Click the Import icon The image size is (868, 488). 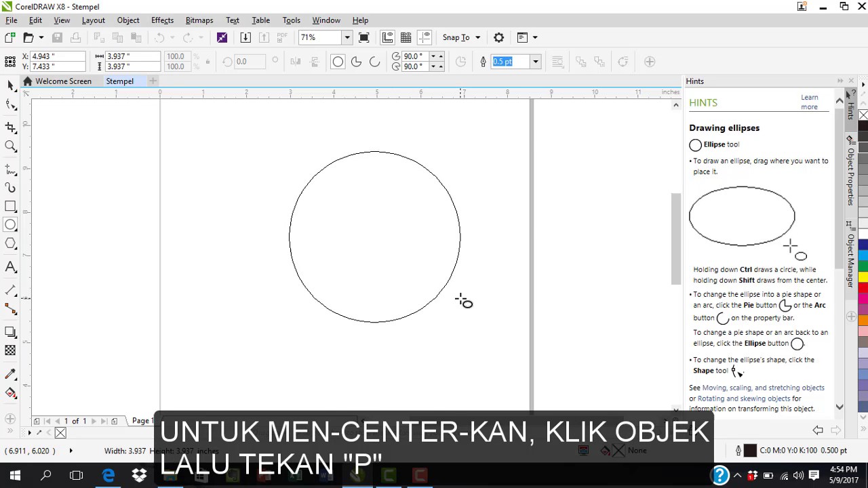click(x=245, y=37)
